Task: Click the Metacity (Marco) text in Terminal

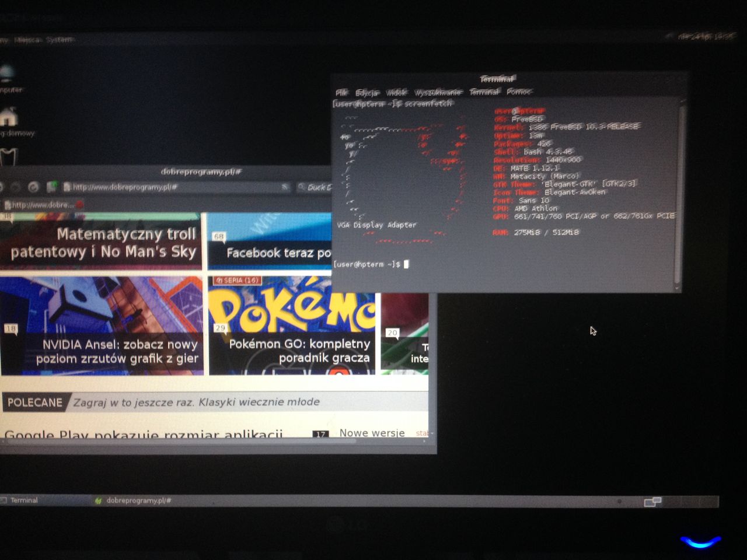Action: pos(544,176)
